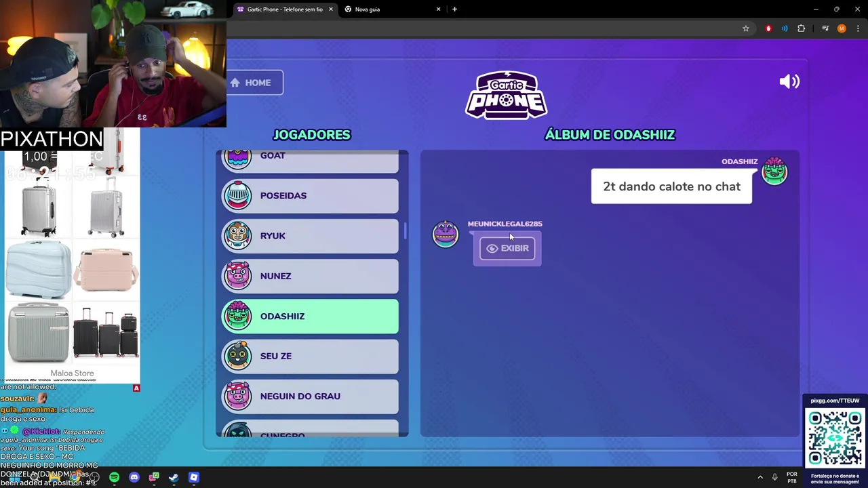Select player POSEIDAS in the list
The width and height of the screenshot is (868, 488).
point(311,196)
